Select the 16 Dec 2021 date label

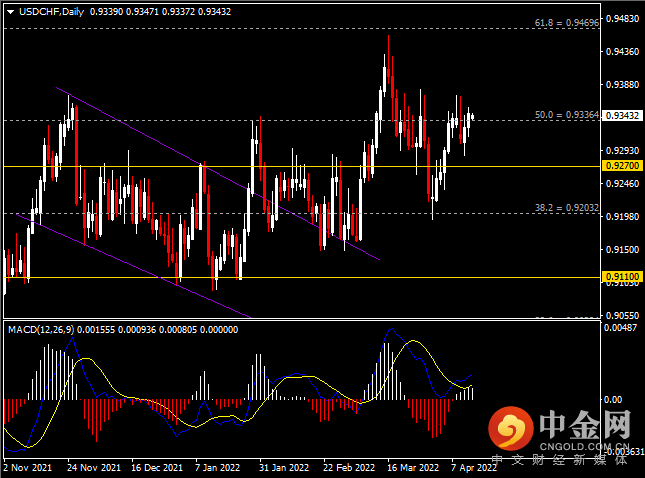(157, 468)
